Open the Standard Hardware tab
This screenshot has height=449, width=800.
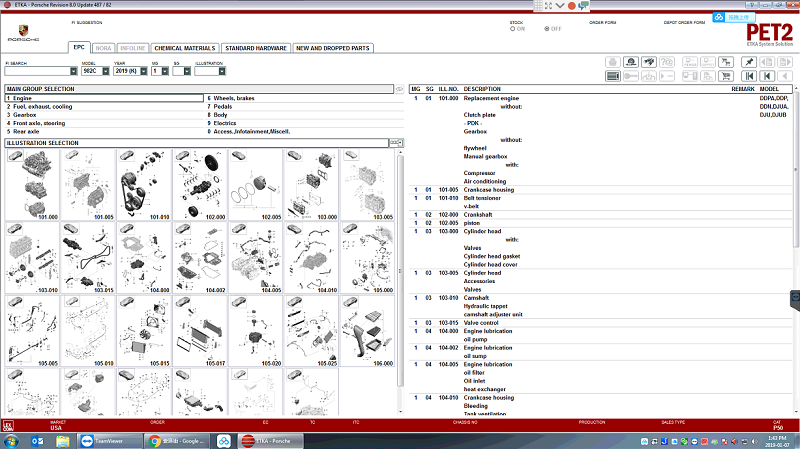(256, 48)
